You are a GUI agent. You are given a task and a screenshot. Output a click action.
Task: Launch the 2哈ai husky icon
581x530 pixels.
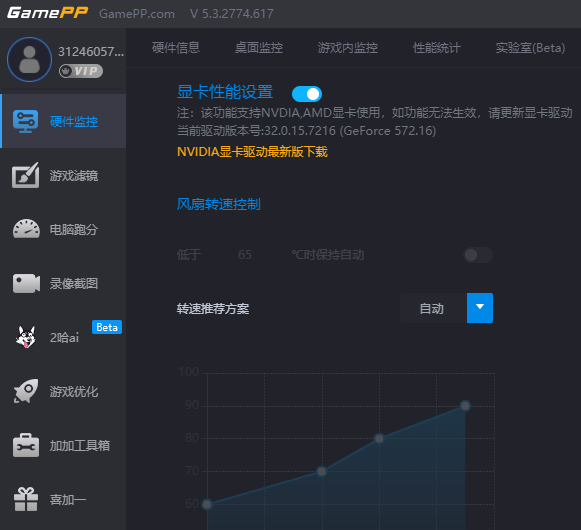(x=26, y=337)
